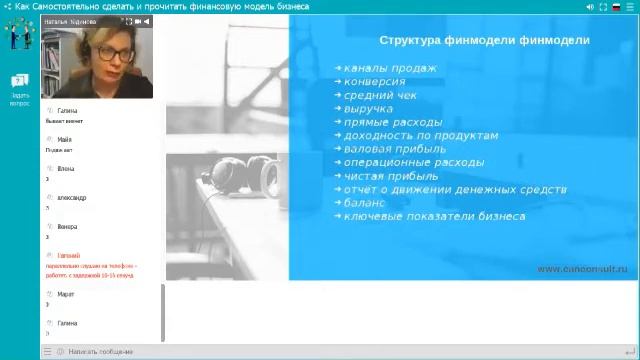This screenshot has height=360, width=640.
Task: Click slide bullet ключевые показатели бизнеса
Action: tap(434, 216)
